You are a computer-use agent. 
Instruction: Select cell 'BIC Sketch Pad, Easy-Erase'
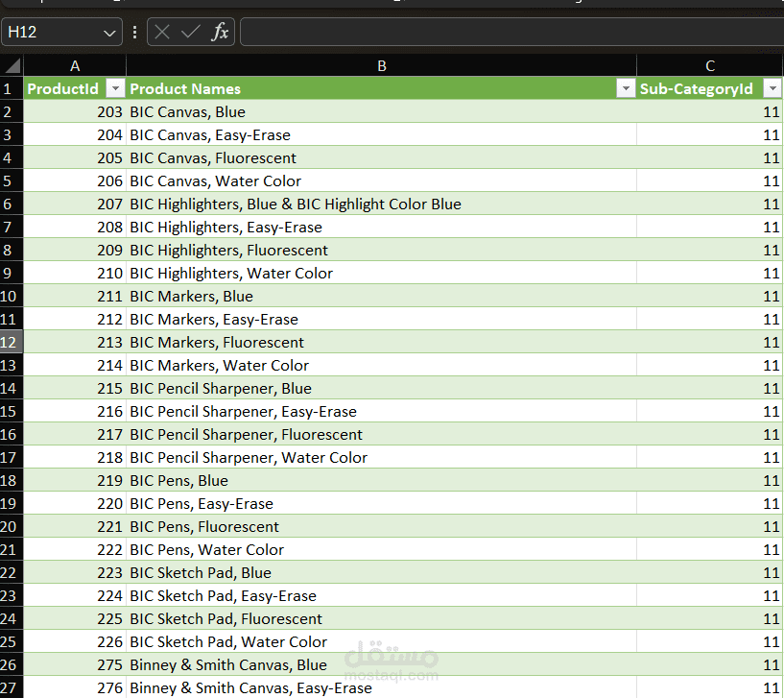coord(382,595)
